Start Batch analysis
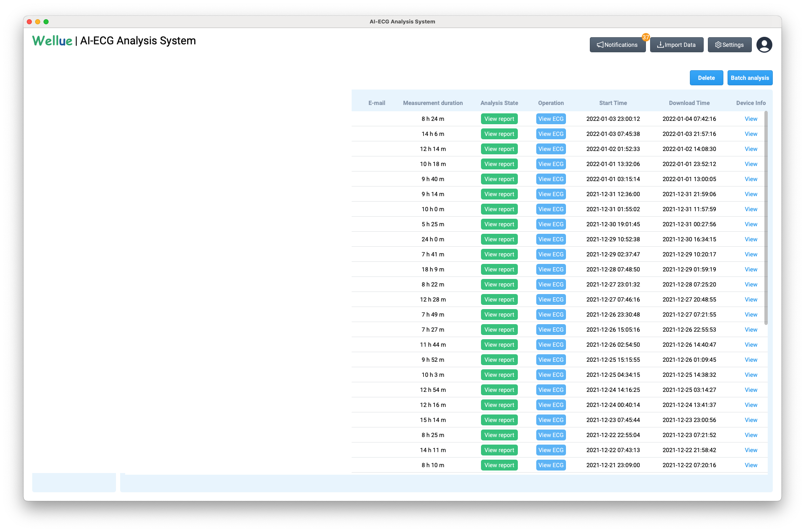805x532 pixels. (750, 78)
